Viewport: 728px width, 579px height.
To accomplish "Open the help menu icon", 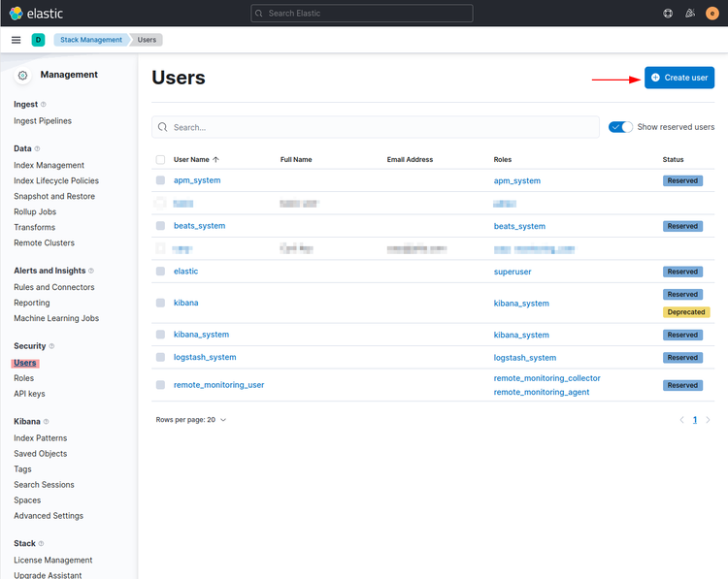I will tap(668, 14).
